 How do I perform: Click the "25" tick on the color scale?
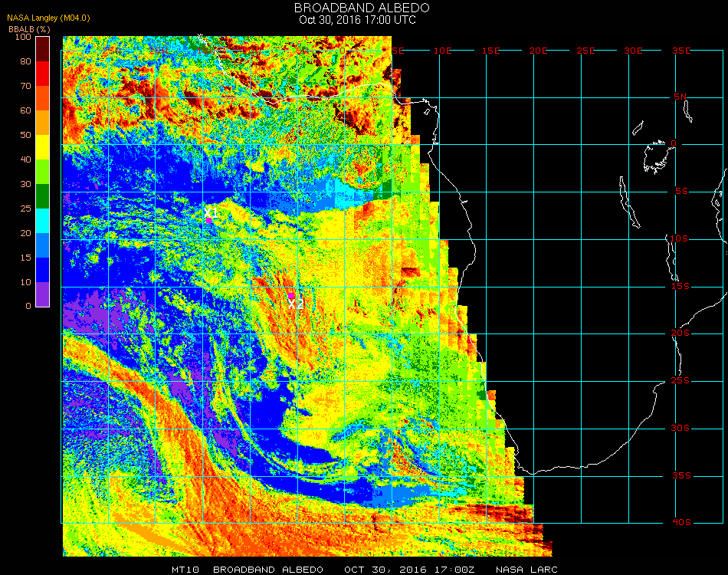point(25,209)
